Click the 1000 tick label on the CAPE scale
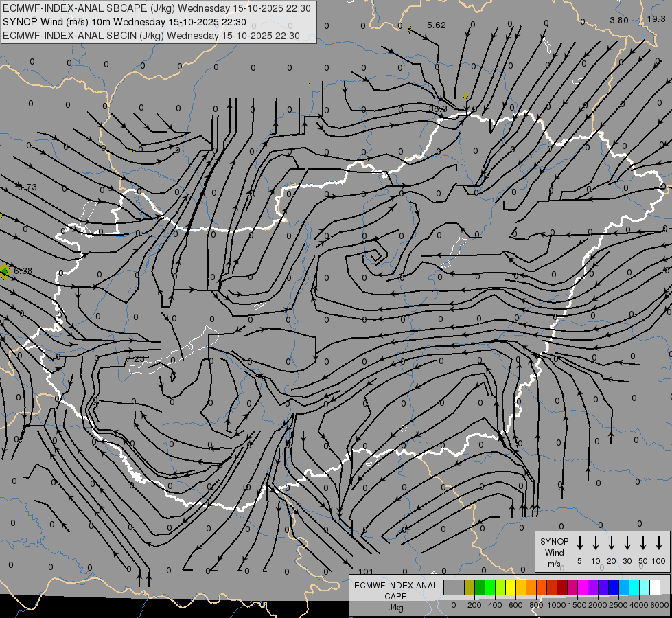Image resolution: width=672 pixels, height=618 pixels. [x=557, y=605]
